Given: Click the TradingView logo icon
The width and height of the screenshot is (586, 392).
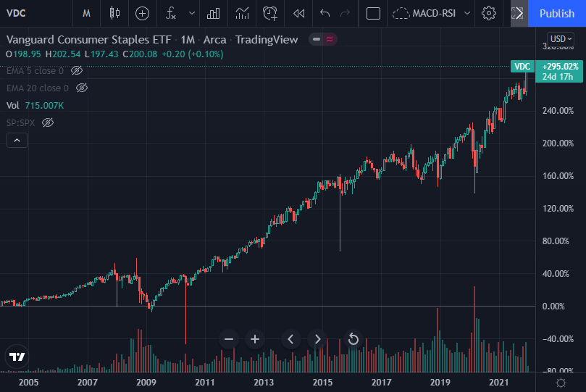Looking at the screenshot, I should (x=17, y=356).
